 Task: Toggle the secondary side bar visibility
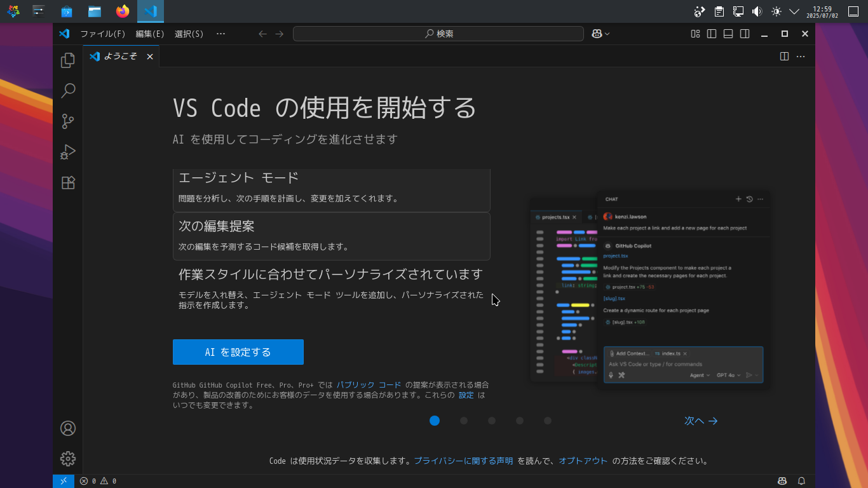coord(745,34)
